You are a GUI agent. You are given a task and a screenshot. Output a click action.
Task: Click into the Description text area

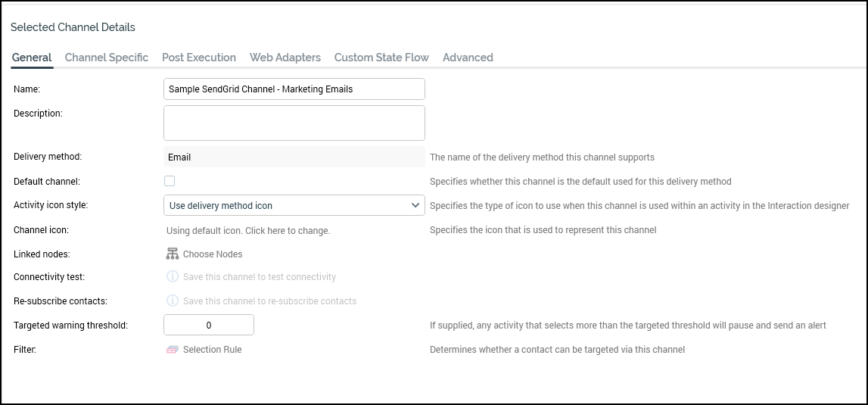pos(294,123)
